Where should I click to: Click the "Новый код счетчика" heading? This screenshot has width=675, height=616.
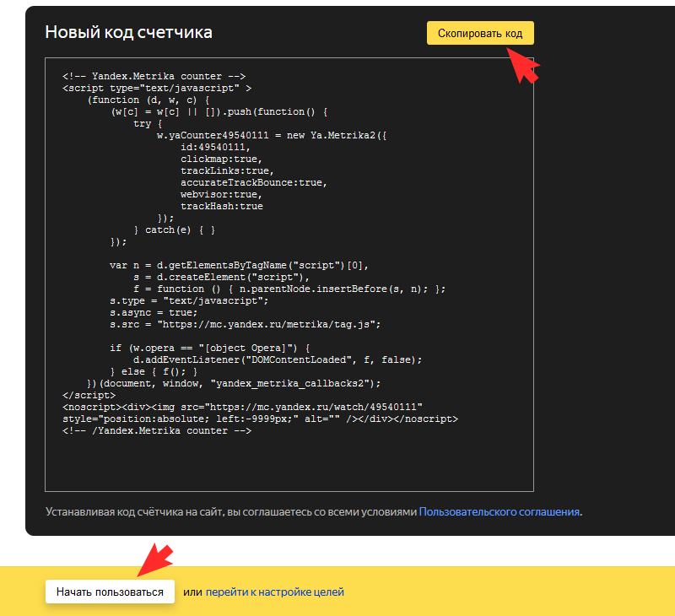click(x=129, y=32)
